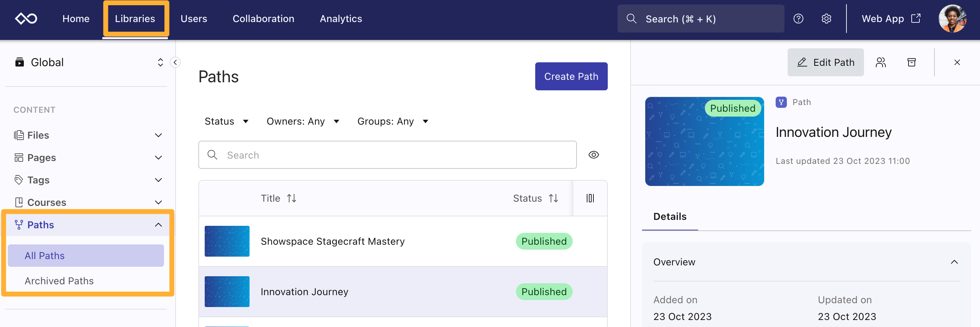Open the column configuration icon in table header
980x327 pixels.
tap(590, 198)
